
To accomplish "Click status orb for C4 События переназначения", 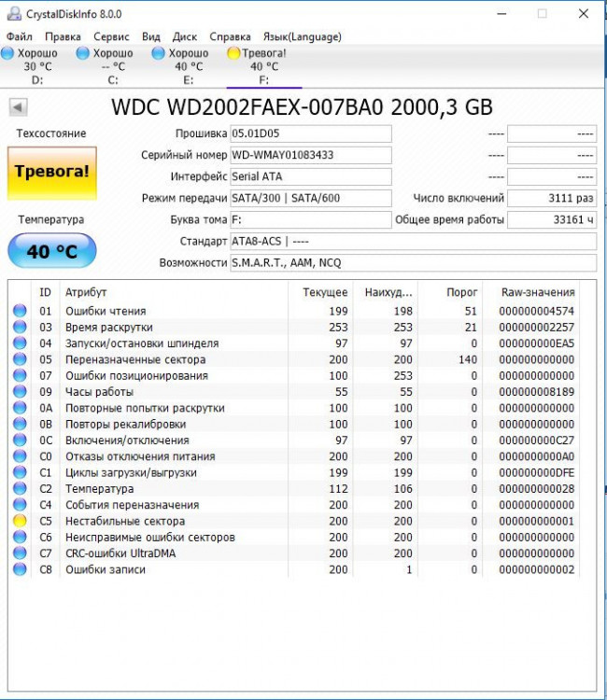I will click(20, 504).
